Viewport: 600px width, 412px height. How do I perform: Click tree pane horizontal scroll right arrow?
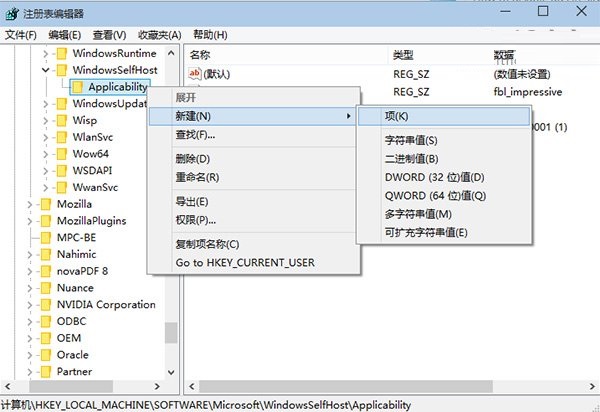pyautogui.click(x=157, y=387)
